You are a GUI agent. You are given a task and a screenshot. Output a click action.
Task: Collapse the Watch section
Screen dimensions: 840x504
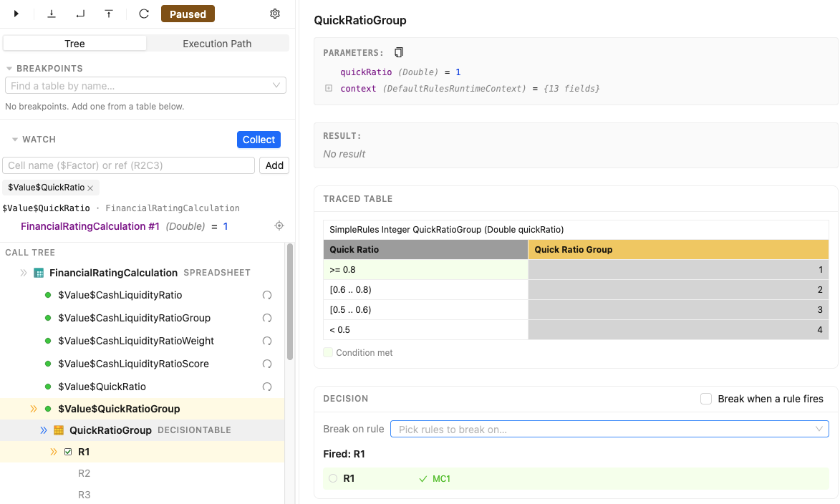tap(15, 140)
